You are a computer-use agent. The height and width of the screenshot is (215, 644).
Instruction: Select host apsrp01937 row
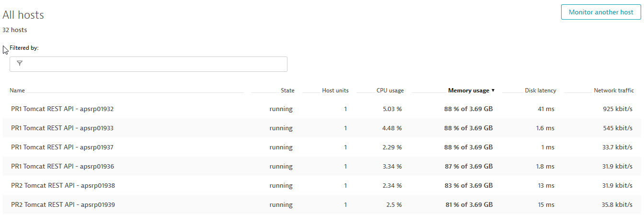coord(62,147)
